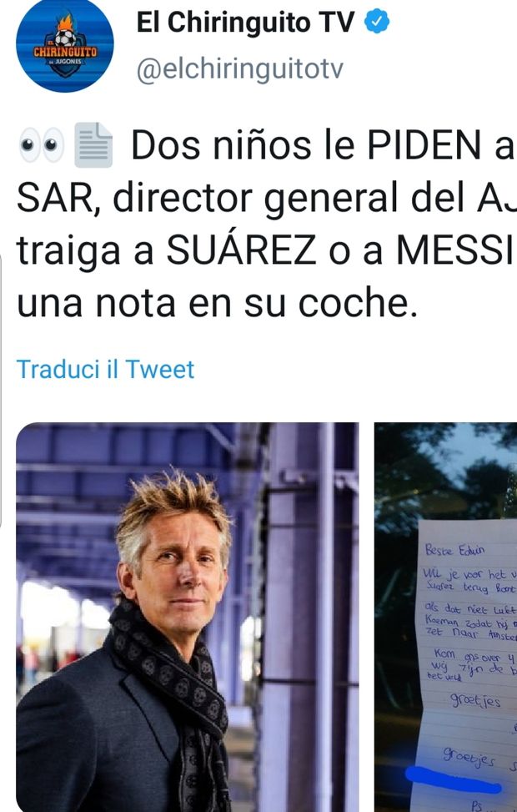517x812 pixels.
Task: Click the El Chiringuito TV name
Action: coord(245,23)
